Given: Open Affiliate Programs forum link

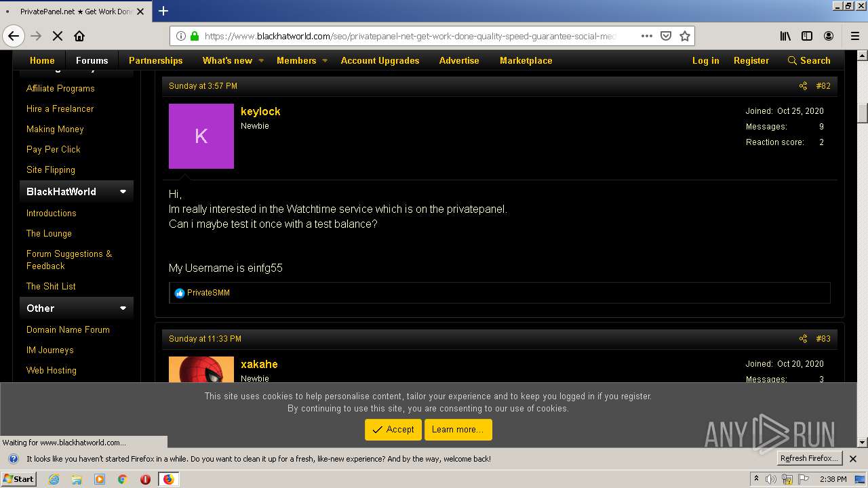Looking at the screenshot, I should pos(60,89).
